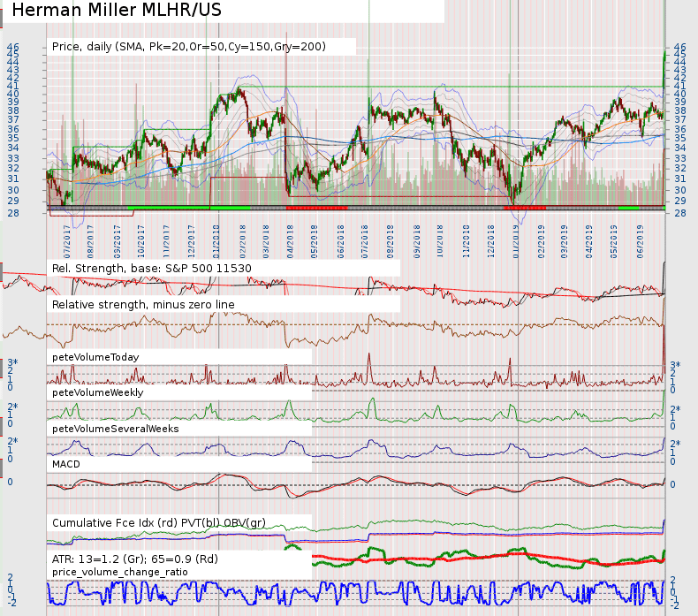Click the 06/2019 date label
Image resolution: width=698 pixels, height=616 pixels.
(x=641, y=241)
